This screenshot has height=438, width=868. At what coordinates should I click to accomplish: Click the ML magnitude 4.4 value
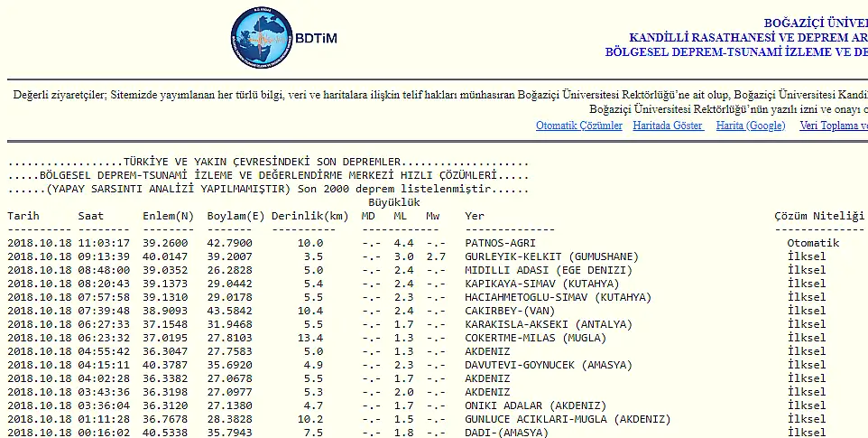tap(403, 243)
